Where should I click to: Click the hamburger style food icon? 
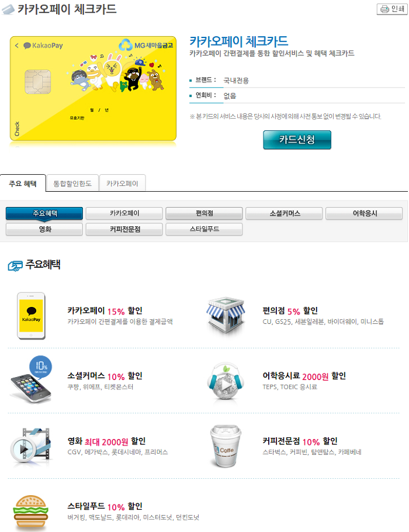(x=30, y=512)
